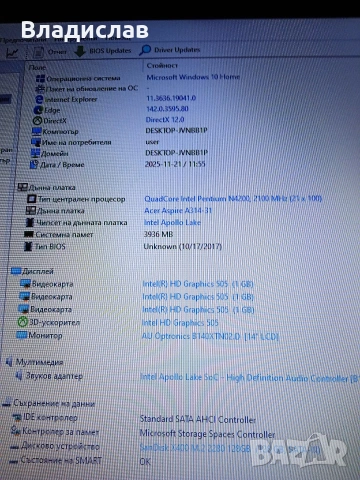Select the Microsoft Storage Spaces Controller value
The width and height of the screenshot is (360, 480).
click(207, 434)
